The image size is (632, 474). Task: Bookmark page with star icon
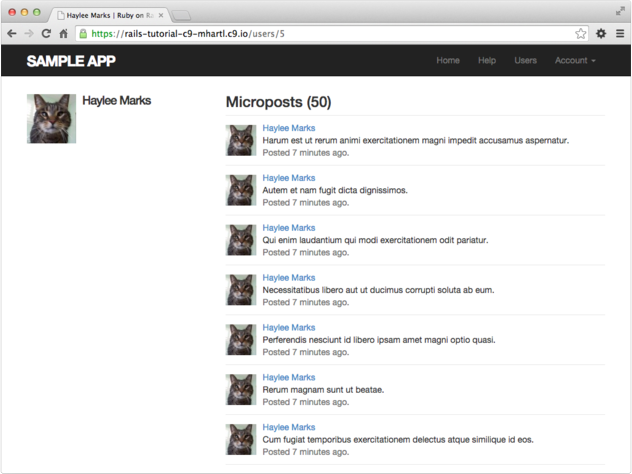581,33
